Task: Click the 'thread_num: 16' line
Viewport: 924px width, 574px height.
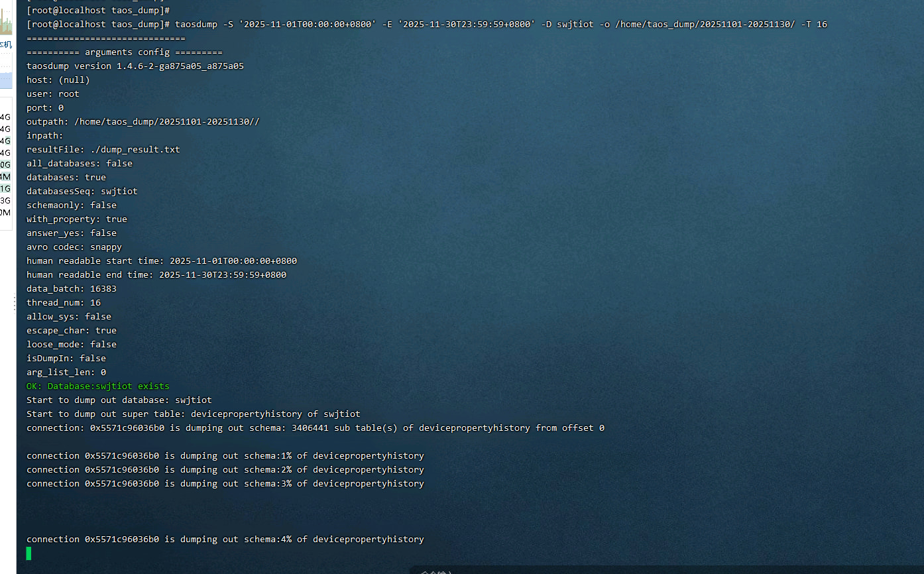Action: [63, 303]
